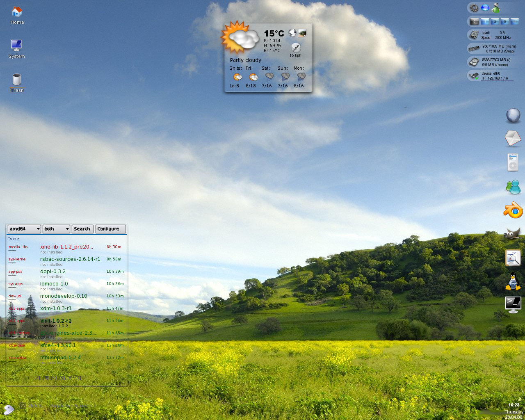The width and height of the screenshot is (525, 420).
Task: Switch to virtual desktop 2
Action: [495, 21]
